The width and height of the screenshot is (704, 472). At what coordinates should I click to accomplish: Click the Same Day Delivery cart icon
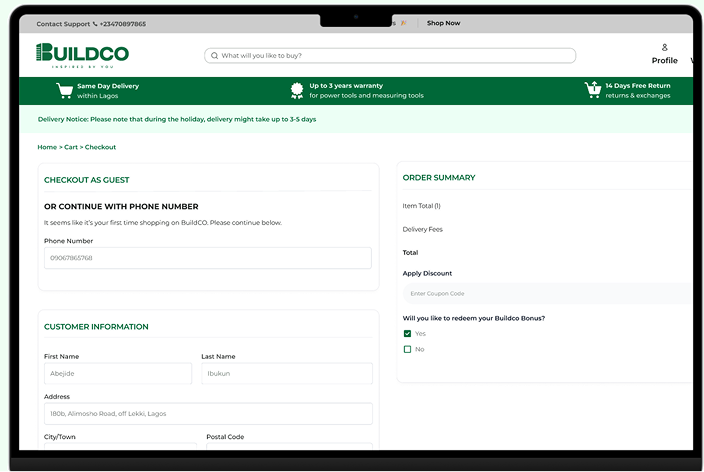[x=65, y=91]
